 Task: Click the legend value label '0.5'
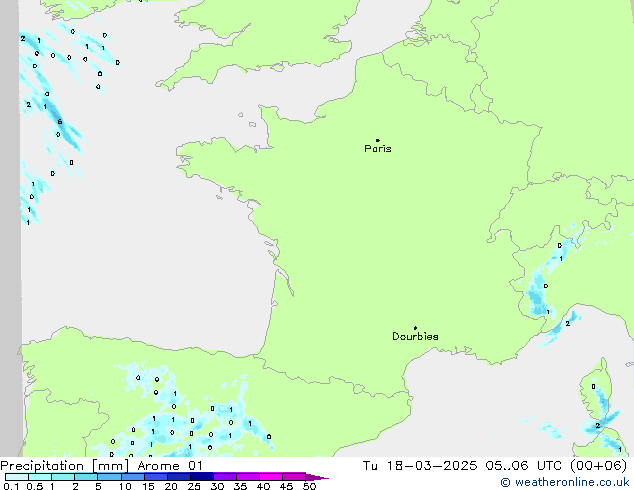pos(35,486)
